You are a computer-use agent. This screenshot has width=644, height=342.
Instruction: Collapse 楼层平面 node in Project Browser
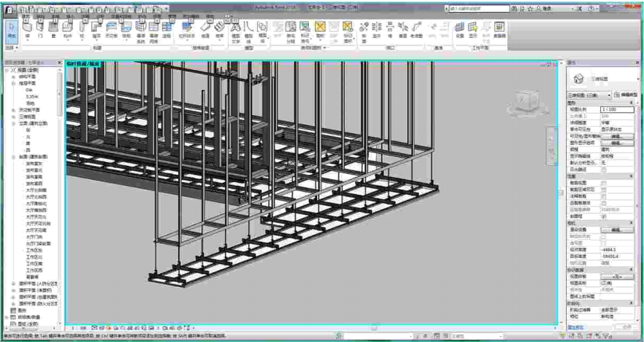pyautogui.click(x=13, y=83)
